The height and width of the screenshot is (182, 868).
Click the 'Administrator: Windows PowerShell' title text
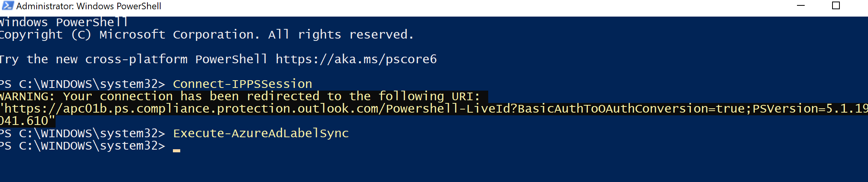[88, 6]
